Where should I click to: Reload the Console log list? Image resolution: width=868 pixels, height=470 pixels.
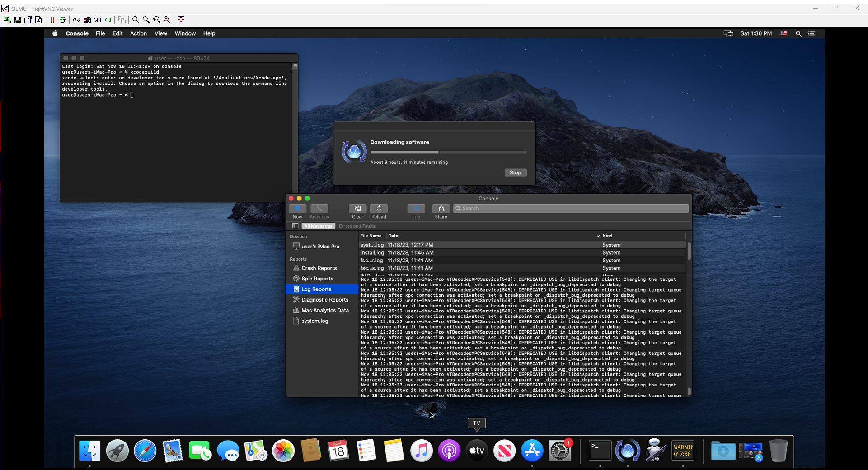coord(379,209)
